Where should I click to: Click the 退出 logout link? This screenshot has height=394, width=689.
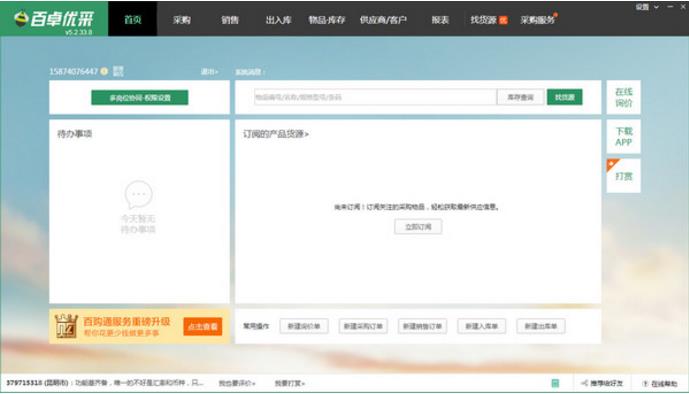point(209,72)
